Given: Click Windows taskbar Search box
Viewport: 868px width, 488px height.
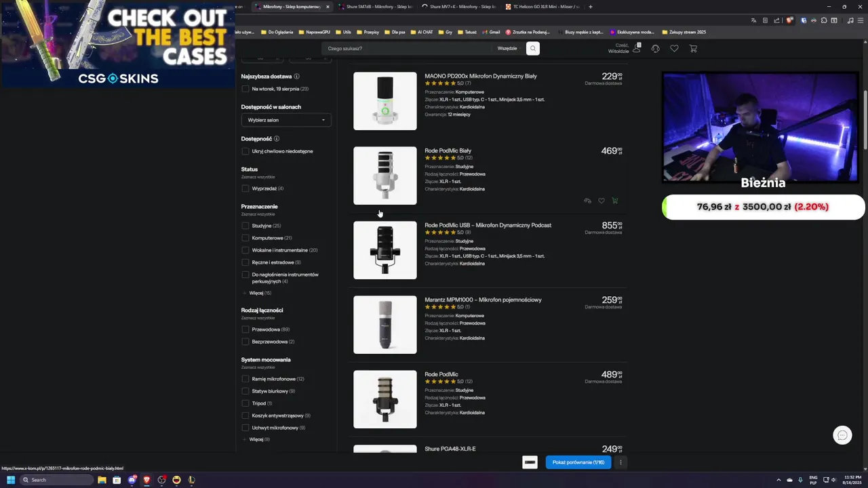Looking at the screenshot, I should point(56,480).
